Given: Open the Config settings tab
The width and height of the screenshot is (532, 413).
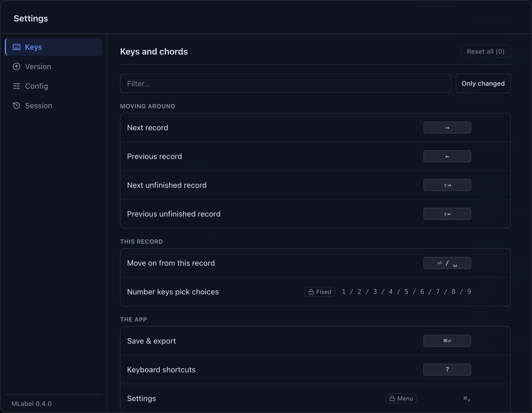Looking at the screenshot, I should coord(54,86).
